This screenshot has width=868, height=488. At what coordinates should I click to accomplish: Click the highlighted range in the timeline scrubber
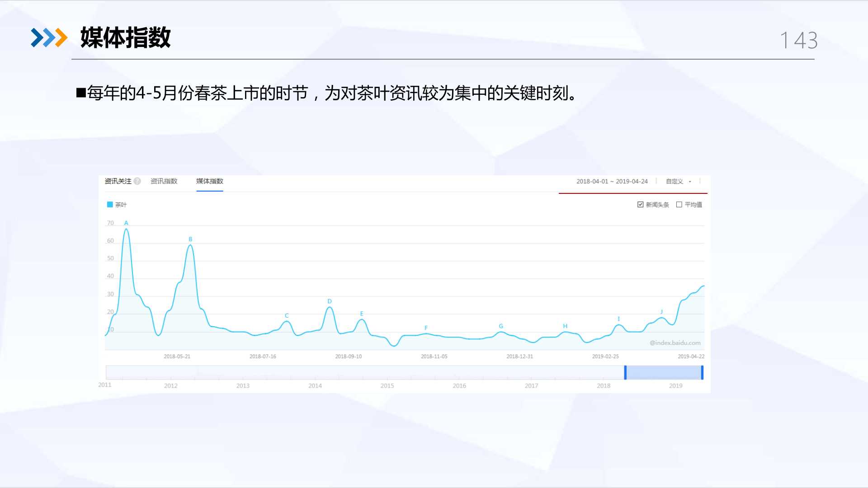[664, 372]
